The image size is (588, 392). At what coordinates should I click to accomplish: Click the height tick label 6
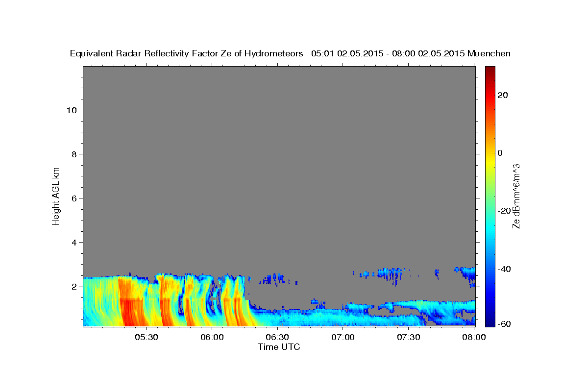tap(74, 198)
